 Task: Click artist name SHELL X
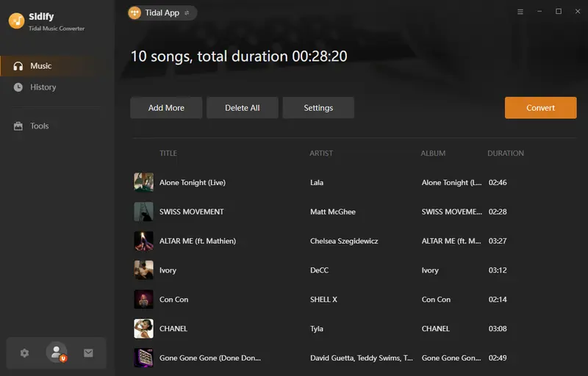tap(323, 300)
